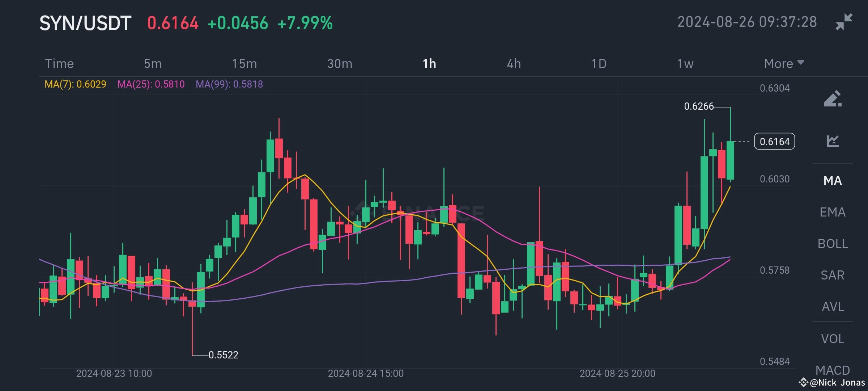Select the MA(25) colored indicator value
The image size is (868, 391).
pyautogui.click(x=152, y=84)
